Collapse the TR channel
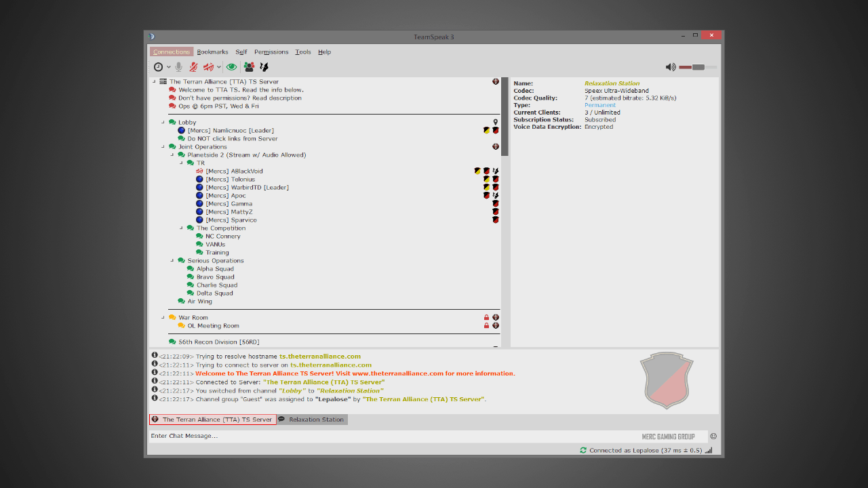868x488 pixels. click(181, 163)
